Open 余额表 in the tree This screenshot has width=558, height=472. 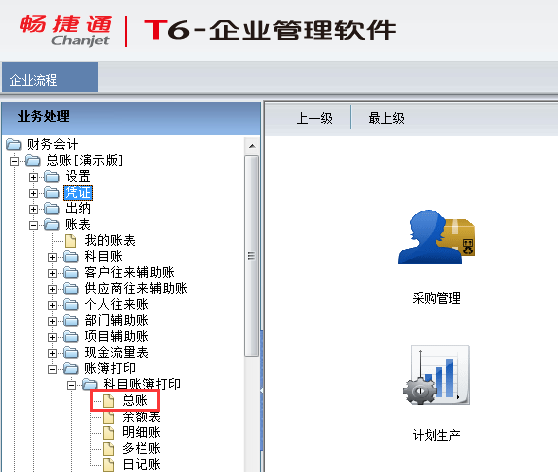141,417
